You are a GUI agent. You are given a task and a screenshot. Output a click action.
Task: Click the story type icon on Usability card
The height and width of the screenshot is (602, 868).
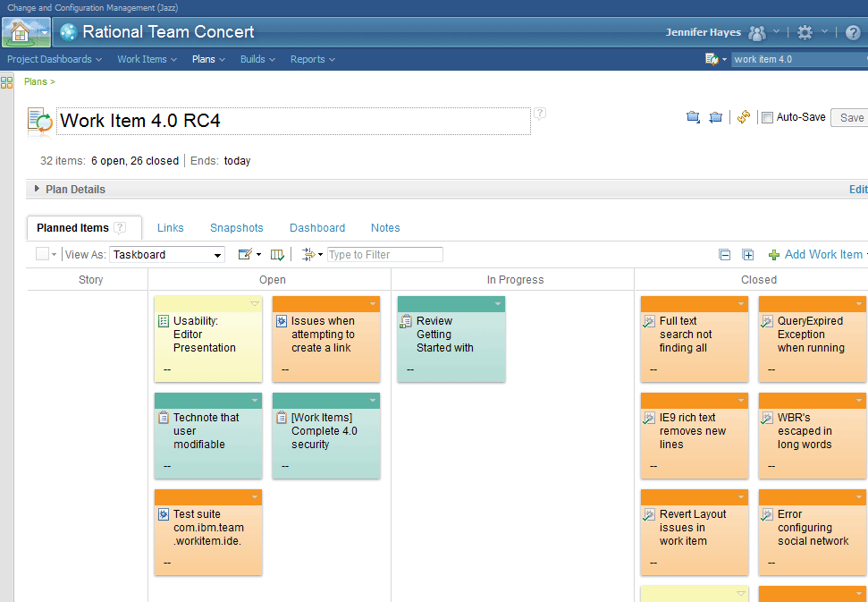(164, 320)
